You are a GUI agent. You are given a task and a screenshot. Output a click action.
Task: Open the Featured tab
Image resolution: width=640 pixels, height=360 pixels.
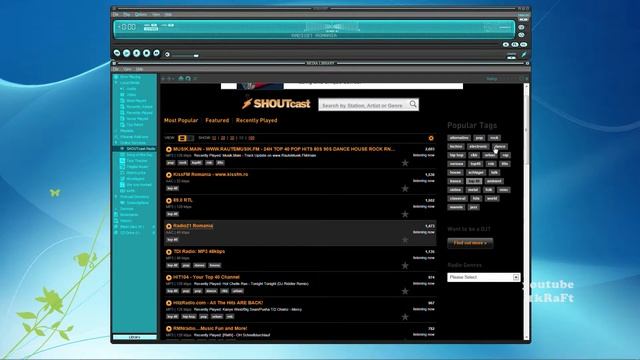point(217,120)
